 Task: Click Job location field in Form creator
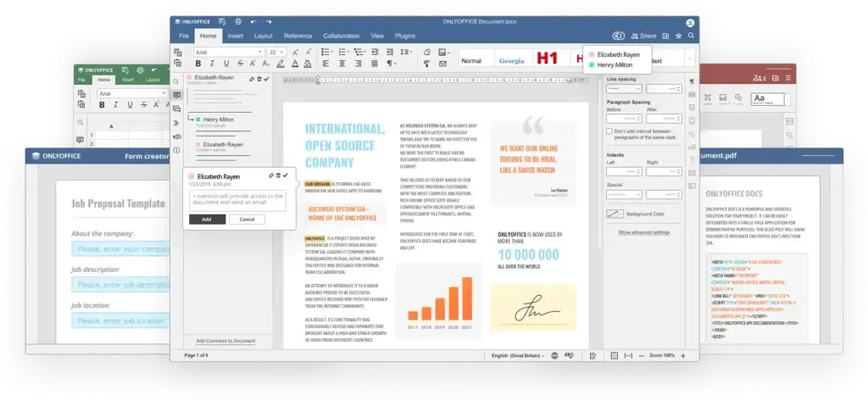(x=120, y=320)
